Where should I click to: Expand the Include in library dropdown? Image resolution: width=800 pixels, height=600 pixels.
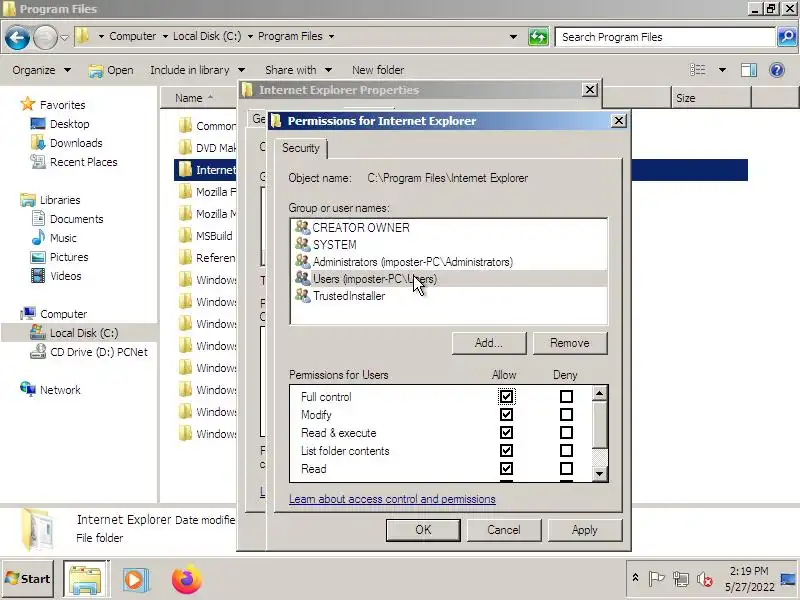198,70
